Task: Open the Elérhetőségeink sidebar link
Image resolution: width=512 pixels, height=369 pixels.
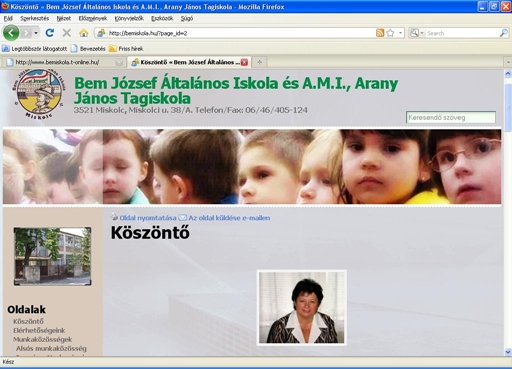Action: coord(39,330)
